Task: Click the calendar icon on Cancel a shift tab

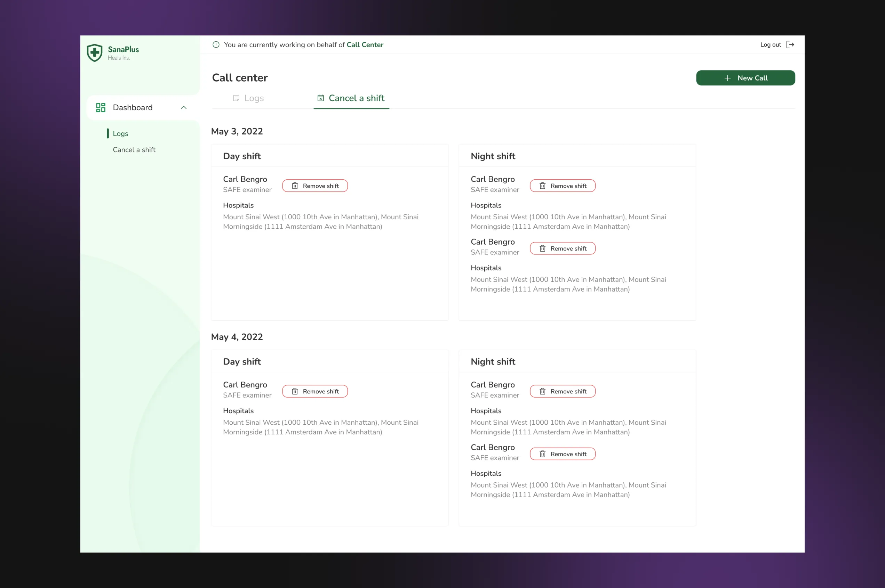Action: [x=320, y=98]
